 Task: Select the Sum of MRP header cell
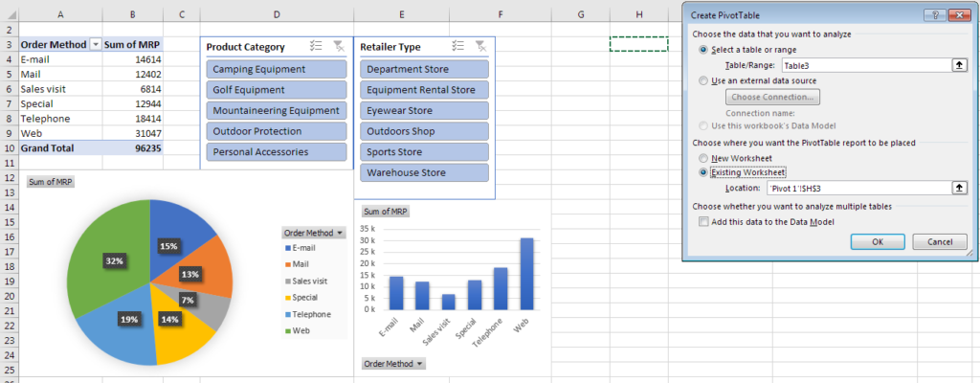[x=132, y=44]
